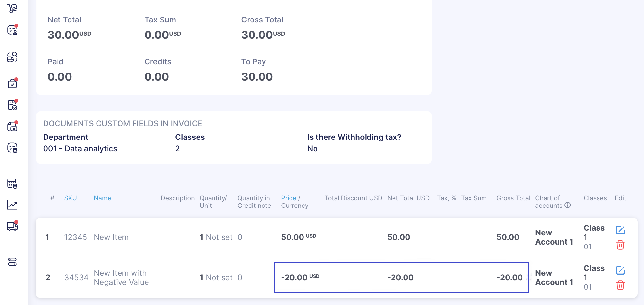This screenshot has width=644, height=305.
Task: Sort items by Name column
Action: pyautogui.click(x=102, y=198)
